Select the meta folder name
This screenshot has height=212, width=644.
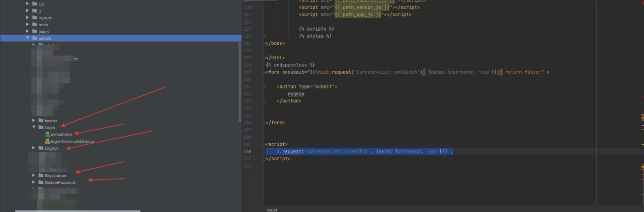(43, 24)
